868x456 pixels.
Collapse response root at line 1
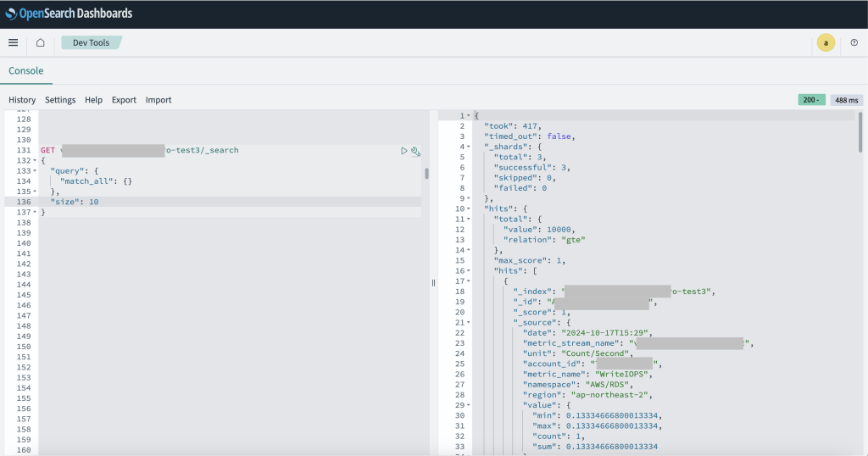pyautogui.click(x=468, y=115)
